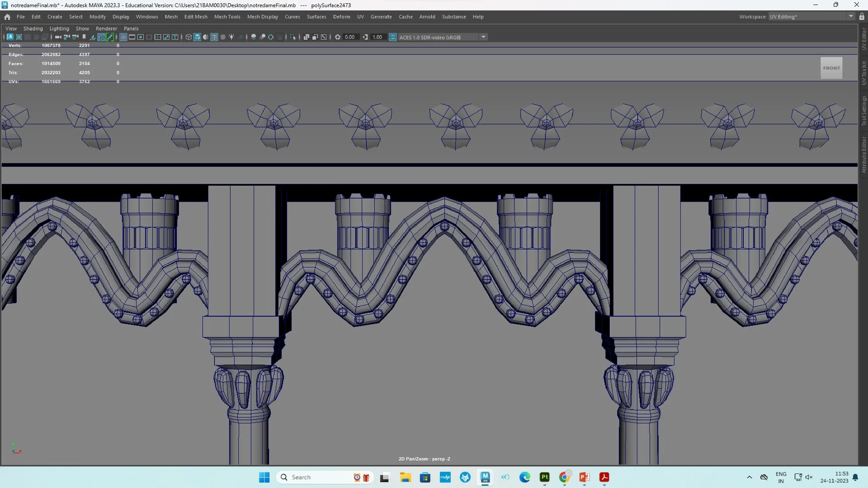Open the Mesh Display menu

[x=262, y=17]
